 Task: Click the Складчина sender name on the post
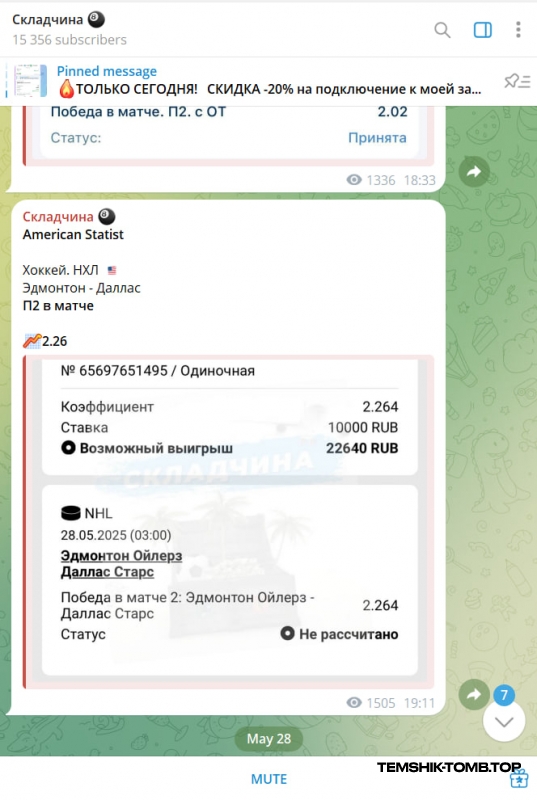(x=58, y=217)
